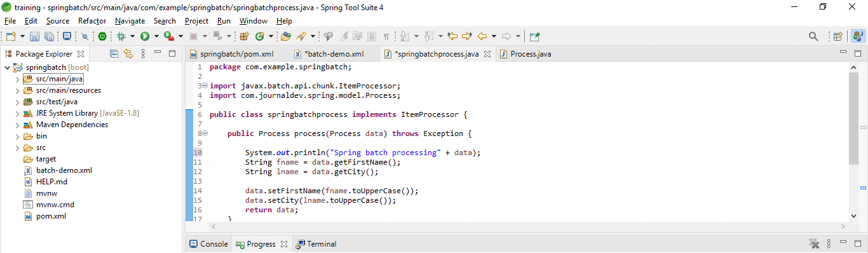Select batch-demo.xml in Package Explorer

58,170
